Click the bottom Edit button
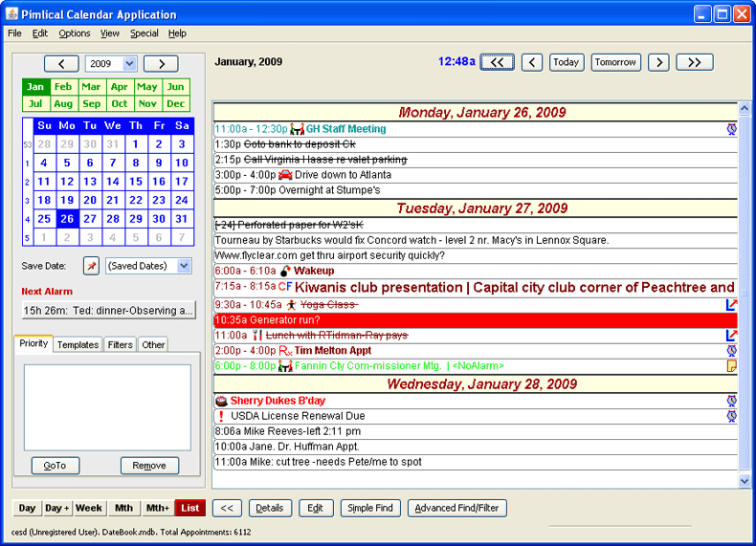This screenshot has width=756, height=546. coord(316,508)
